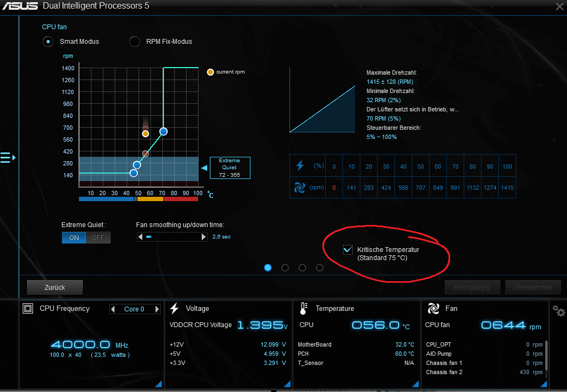Click the 50 percent table cell
The height and width of the screenshot is (392, 567).
[x=420, y=167]
